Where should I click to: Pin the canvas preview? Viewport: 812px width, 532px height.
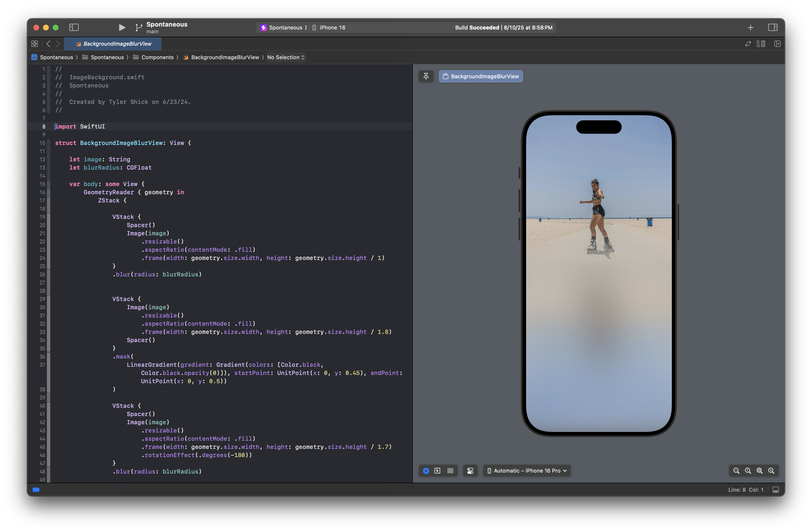tap(426, 76)
